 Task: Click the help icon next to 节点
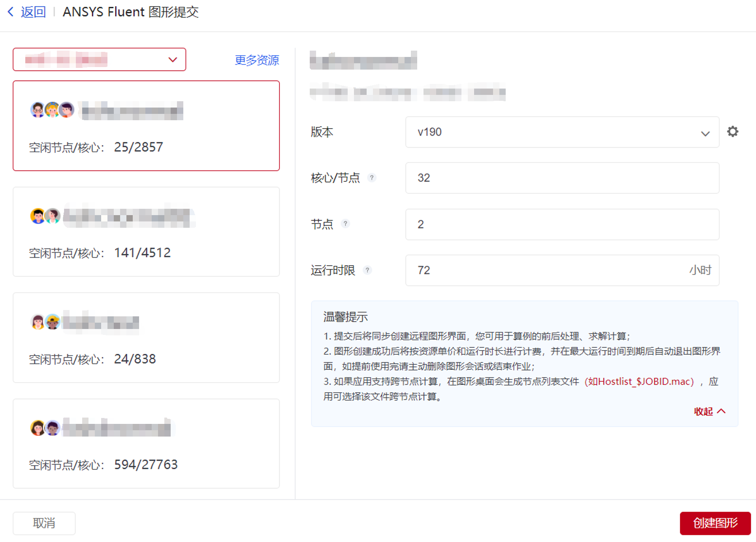[345, 224]
